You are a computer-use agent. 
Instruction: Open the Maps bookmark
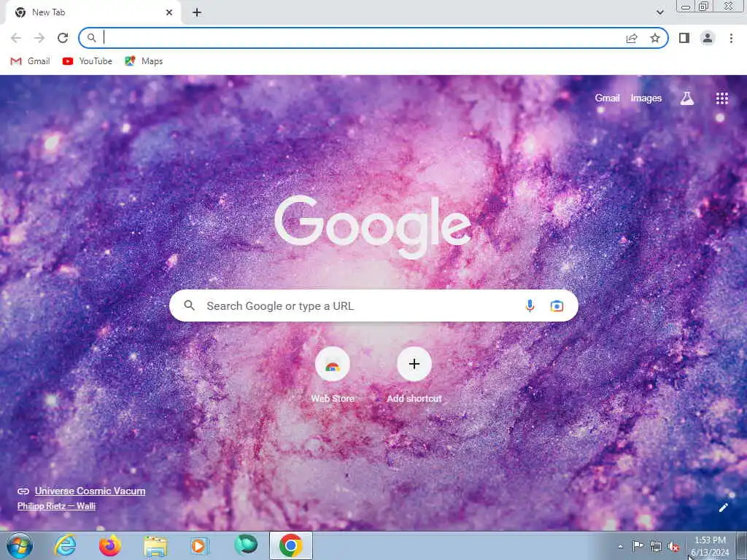(x=144, y=61)
